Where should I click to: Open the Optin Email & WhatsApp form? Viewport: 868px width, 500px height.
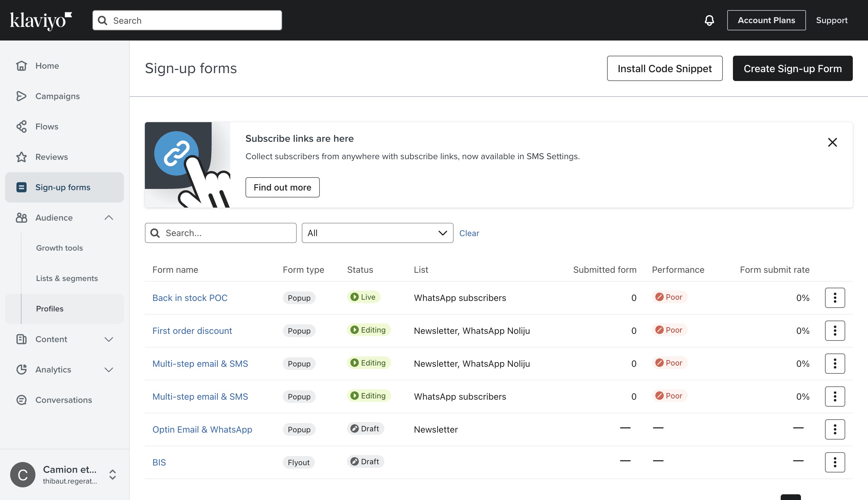click(x=202, y=429)
